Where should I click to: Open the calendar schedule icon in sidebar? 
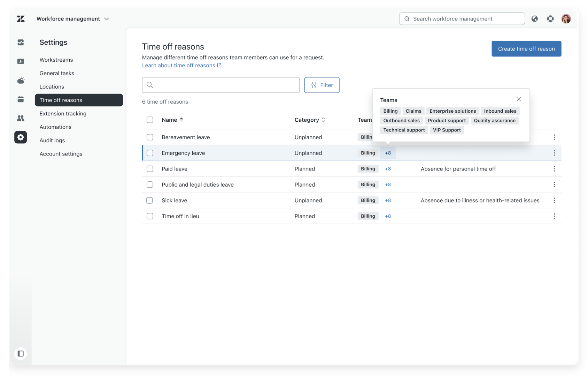pos(21,99)
